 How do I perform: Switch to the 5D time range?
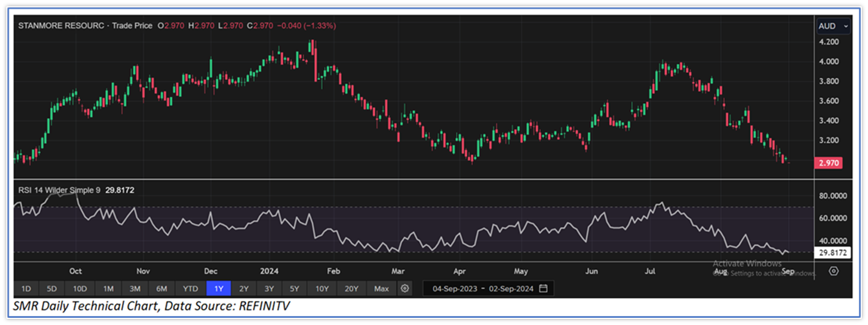point(52,289)
